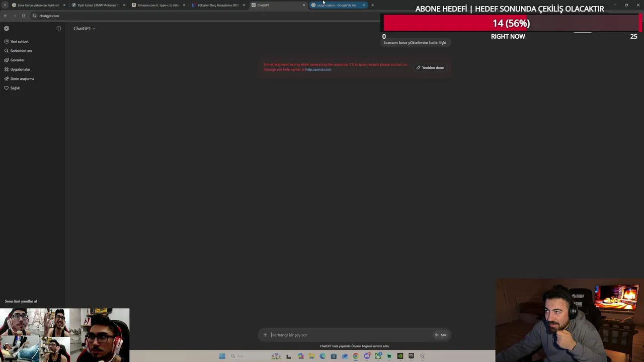Screen dimensions: 644x362
Task: Reload the chatgpt.com page
Action: [24, 16]
